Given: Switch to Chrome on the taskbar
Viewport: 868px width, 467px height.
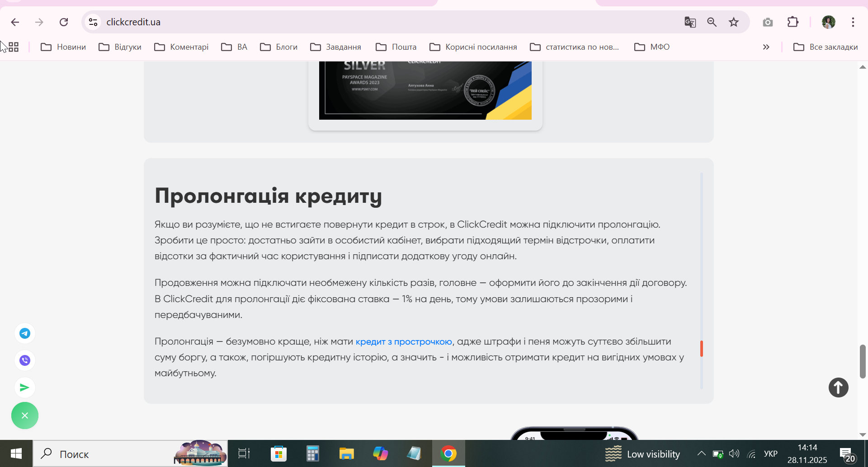Looking at the screenshot, I should click(448, 453).
